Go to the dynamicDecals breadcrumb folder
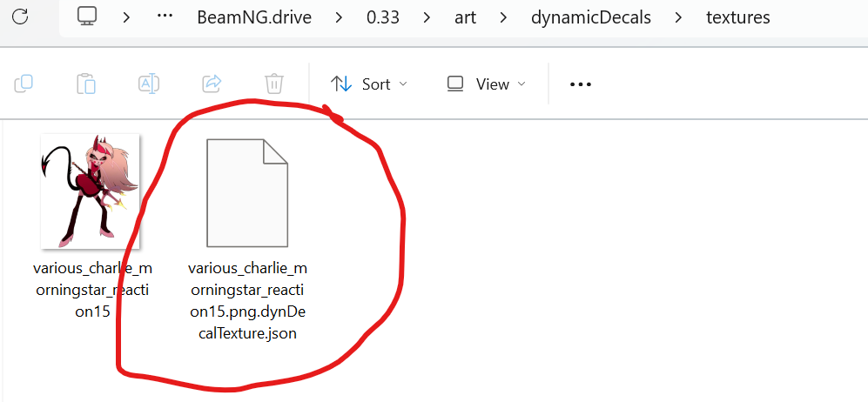The width and height of the screenshot is (868, 402). pyautogui.click(x=590, y=17)
